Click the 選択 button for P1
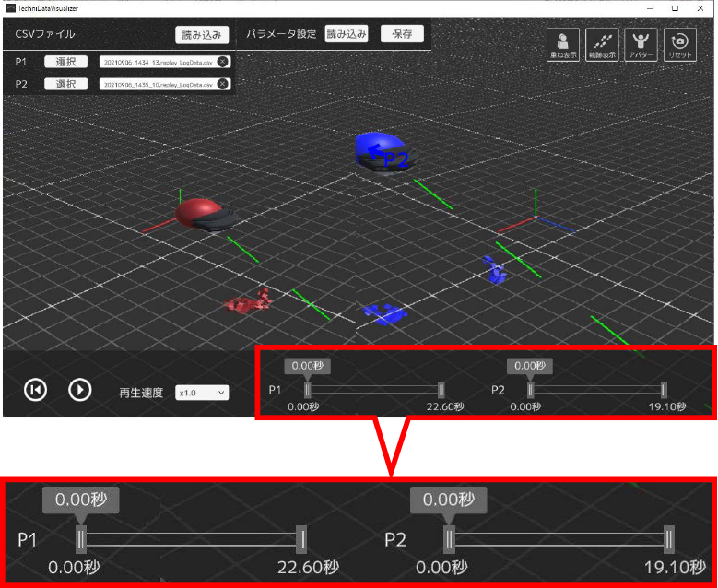 tap(65, 62)
